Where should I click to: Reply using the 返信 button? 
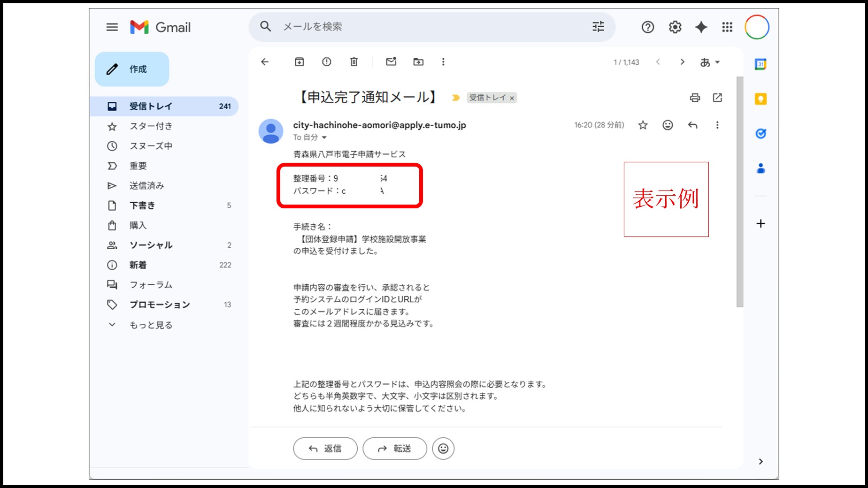click(325, 448)
